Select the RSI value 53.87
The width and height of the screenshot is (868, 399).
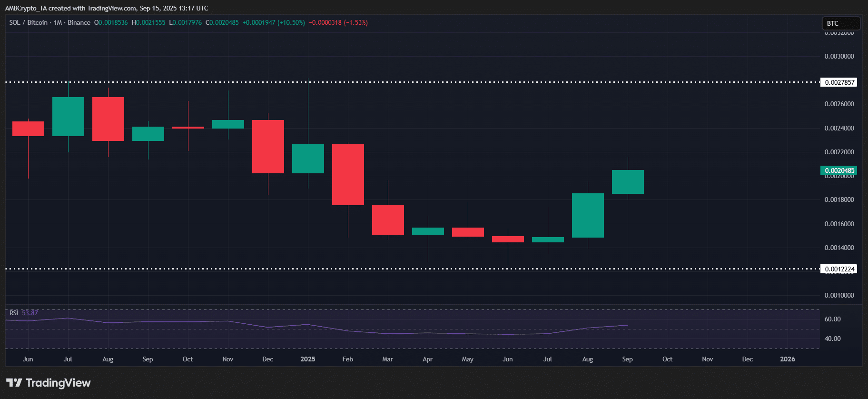pos(30,313)
